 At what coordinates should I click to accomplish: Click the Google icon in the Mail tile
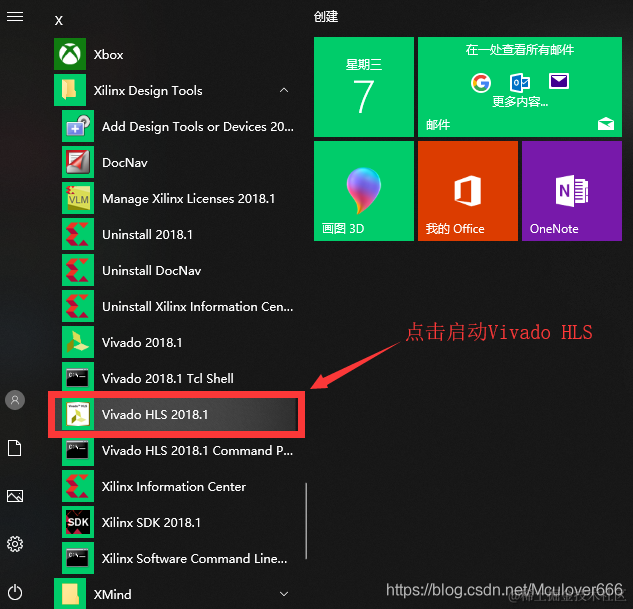click(x=481, y=83)
